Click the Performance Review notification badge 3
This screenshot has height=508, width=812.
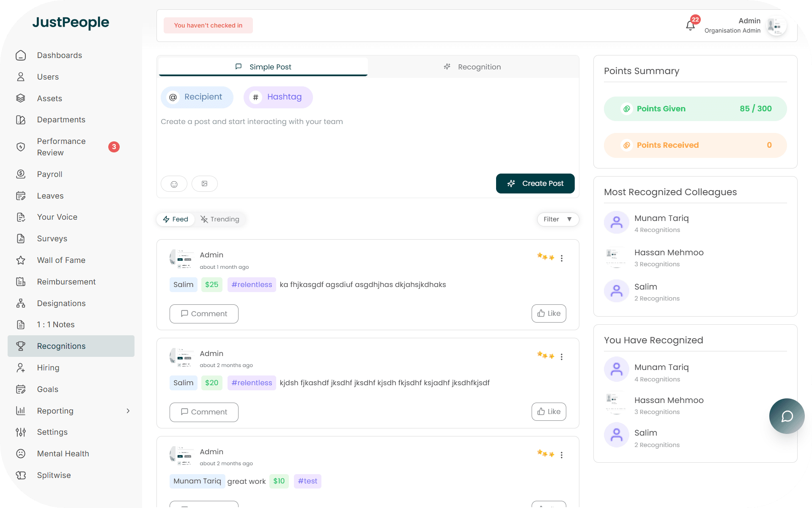[x=114, y=147]
